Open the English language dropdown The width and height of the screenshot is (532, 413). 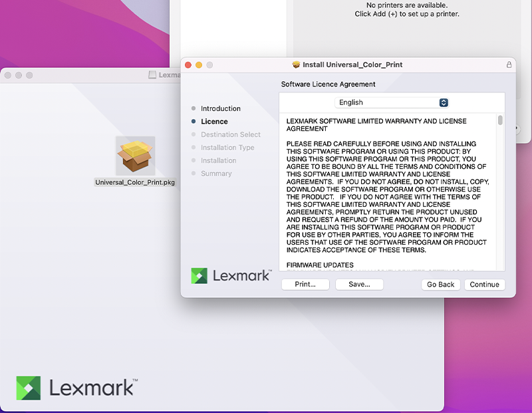point(392,102)
